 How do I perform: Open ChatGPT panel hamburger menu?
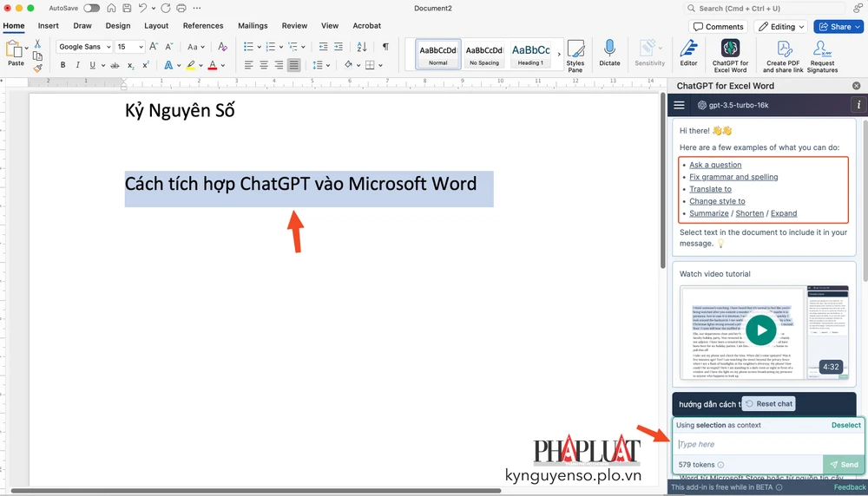click(x=680, y=105)
